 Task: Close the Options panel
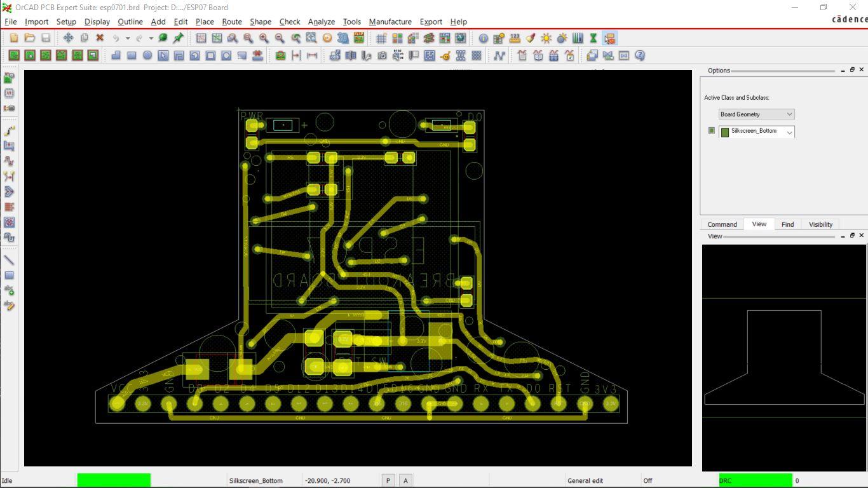(x=862, y=69)
